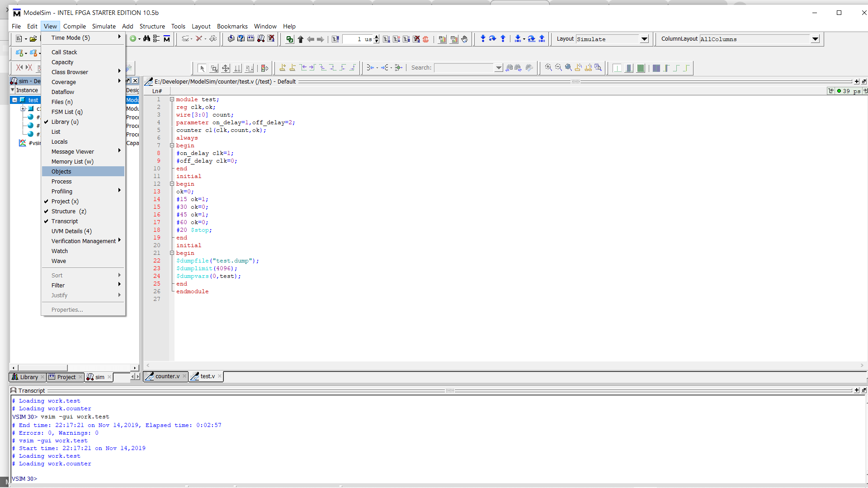Click the Open file folder icon

[x=33, y=38]
